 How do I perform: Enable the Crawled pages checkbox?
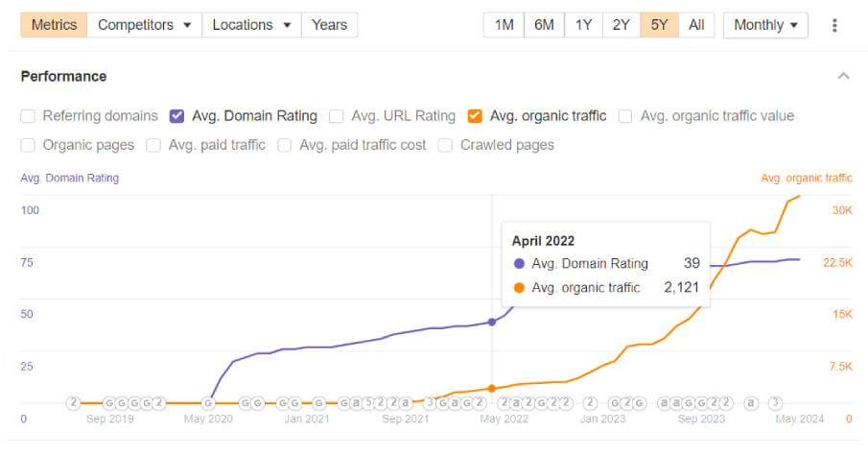tap(445, 145)
